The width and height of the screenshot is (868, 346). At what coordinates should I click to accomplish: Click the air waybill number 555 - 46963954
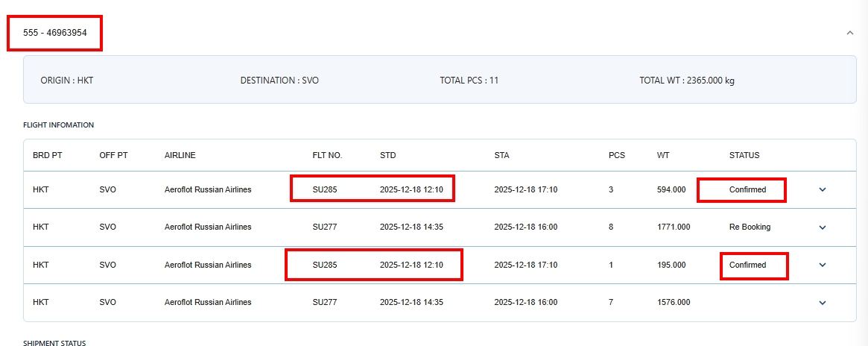55,33
